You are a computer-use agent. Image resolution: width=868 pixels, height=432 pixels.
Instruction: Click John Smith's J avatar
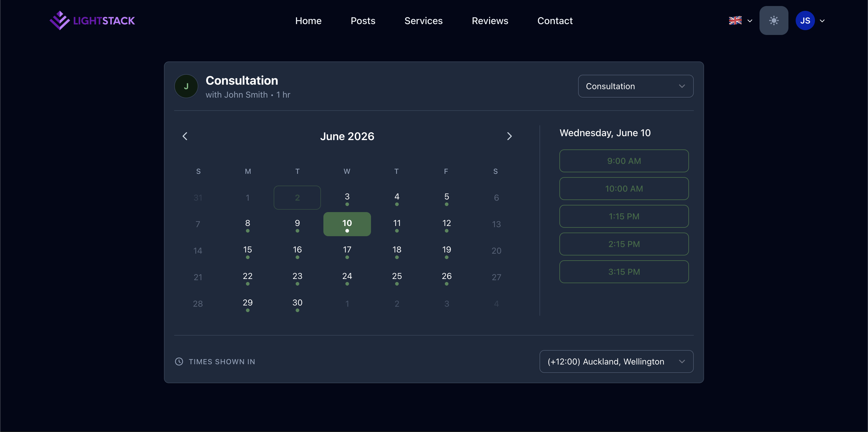click(186, 86)
